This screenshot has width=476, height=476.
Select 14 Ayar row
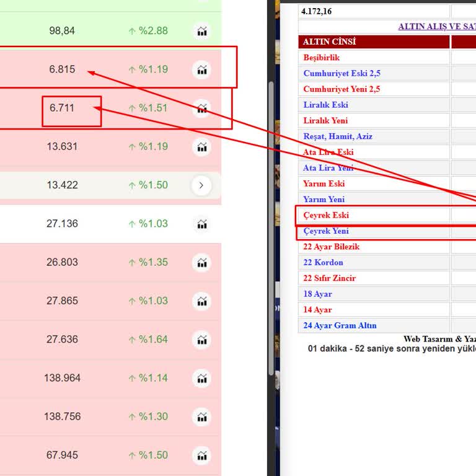pos(387,310)
